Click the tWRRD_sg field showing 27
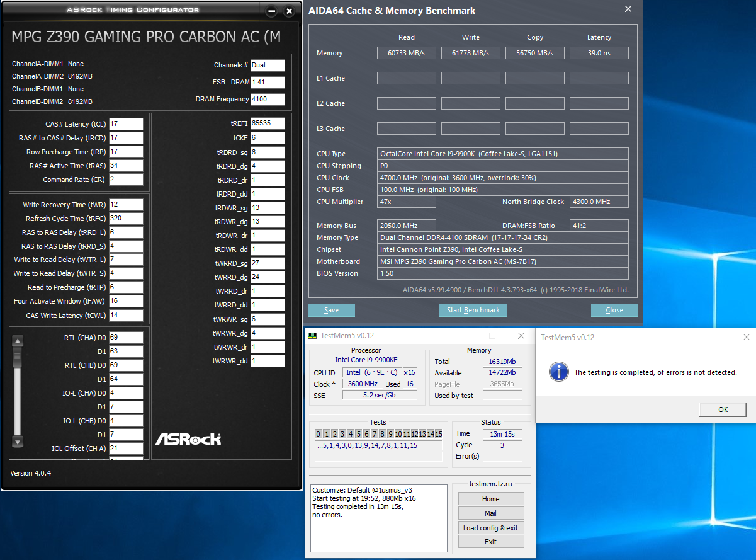 (x=268, y=263)
